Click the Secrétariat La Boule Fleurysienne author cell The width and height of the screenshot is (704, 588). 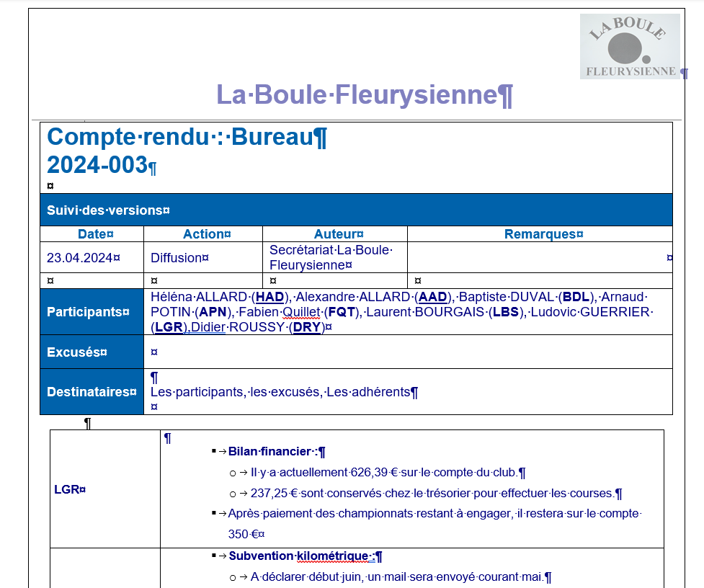[x=328, y=257]
